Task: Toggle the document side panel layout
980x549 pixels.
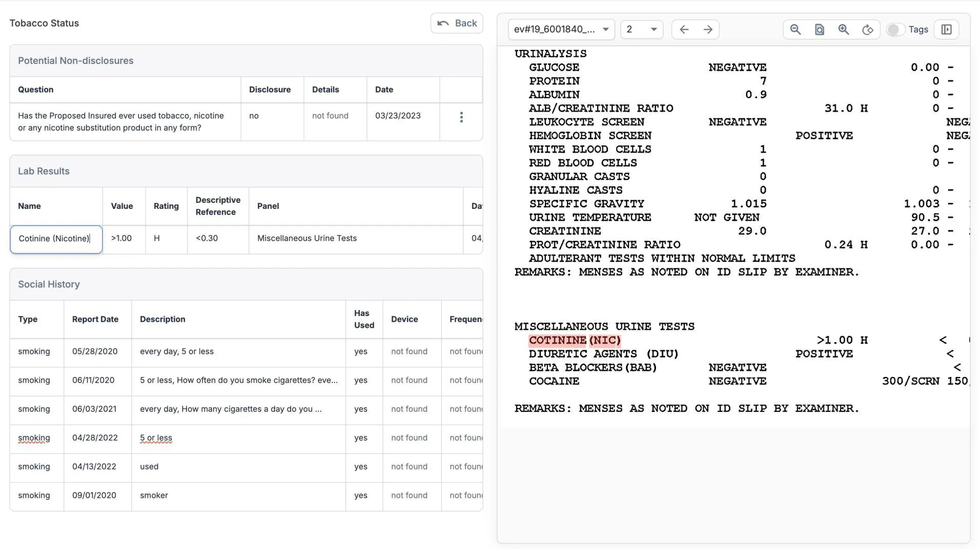Action: (x=946, y=29)
